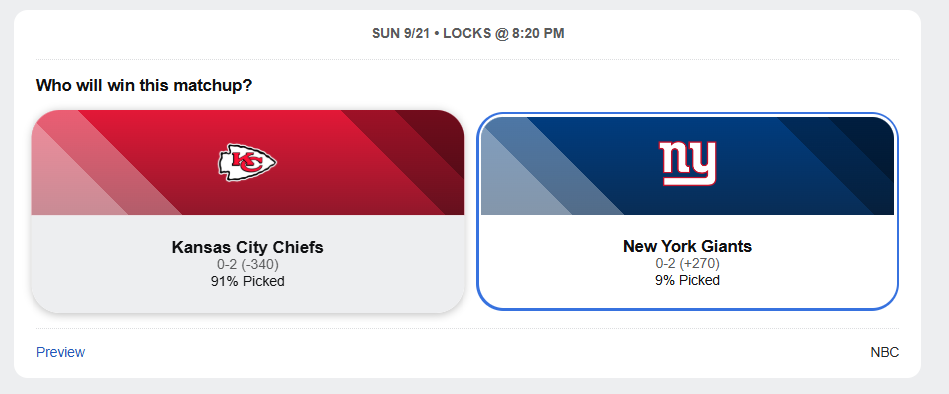
Task: Select the New York Giants team name
Action: click(x=687, y=246)
